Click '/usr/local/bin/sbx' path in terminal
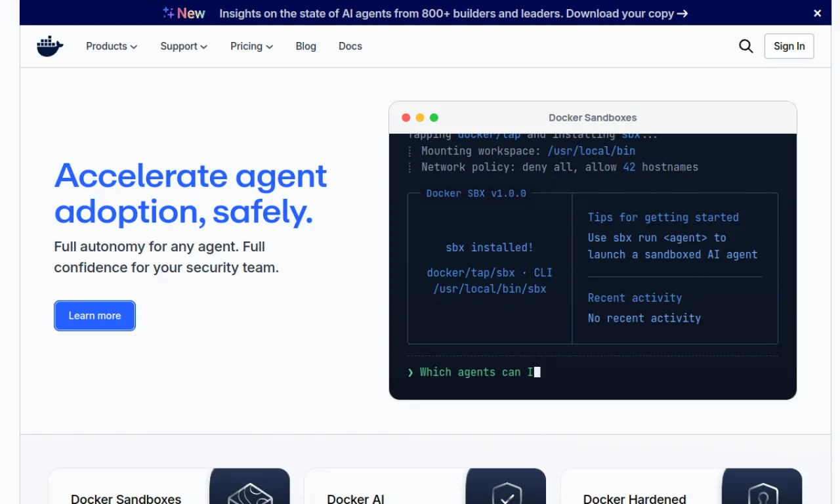Screen dimensions: 840x504 490,289
